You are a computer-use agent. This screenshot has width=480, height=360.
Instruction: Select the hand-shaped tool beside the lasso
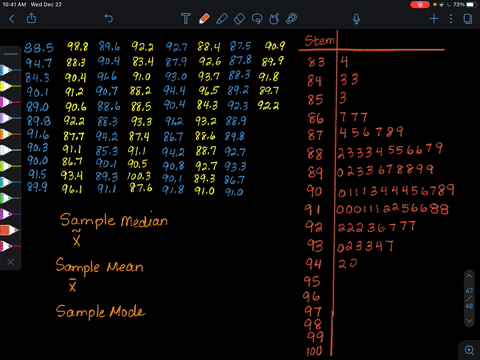[274, 19]
